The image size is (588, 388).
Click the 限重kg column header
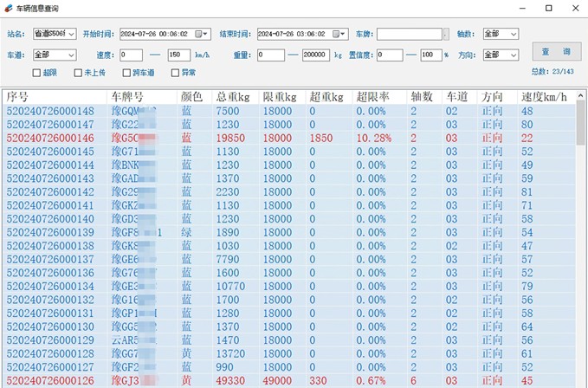pyautogui.click(x=282, y=97)
